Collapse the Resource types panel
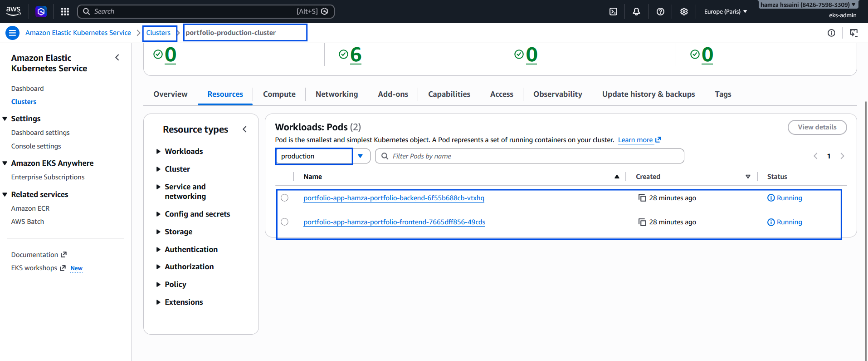 pyautogui.click(x=245, y=129)
